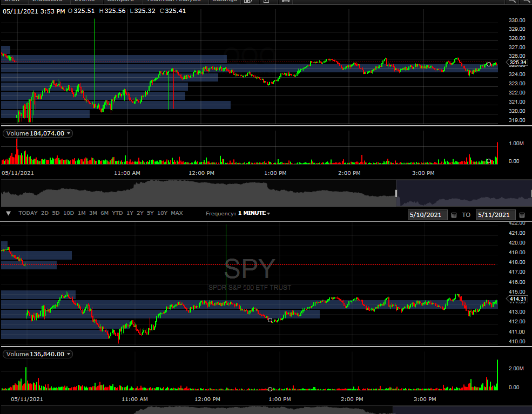Click the close value C 325.41
The height and width of the screenshot is (414, 532).
tap(173, 11)
